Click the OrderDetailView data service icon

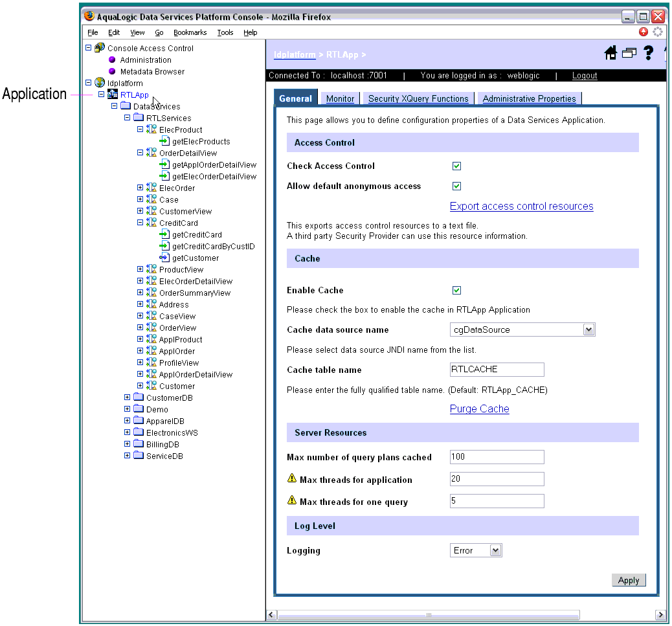click(151, 153)
